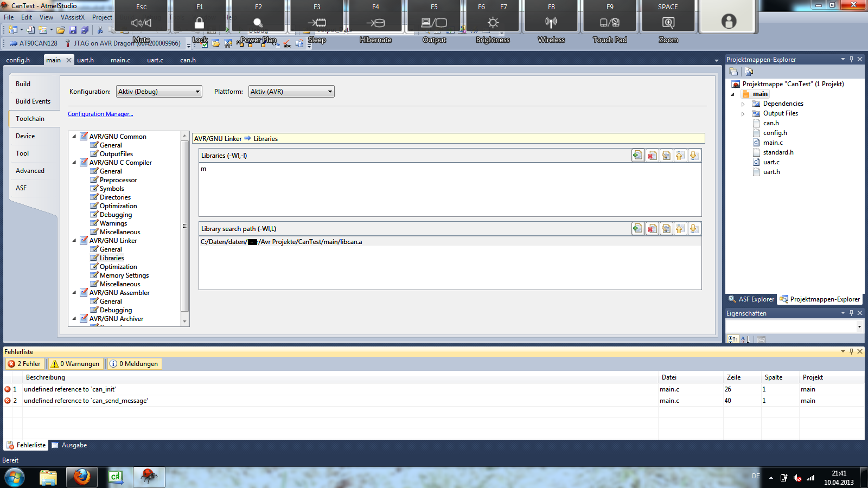868x488 pixels.
Task: Open Windows Explorer from the taskbar
Action: (x=48, y=477)
